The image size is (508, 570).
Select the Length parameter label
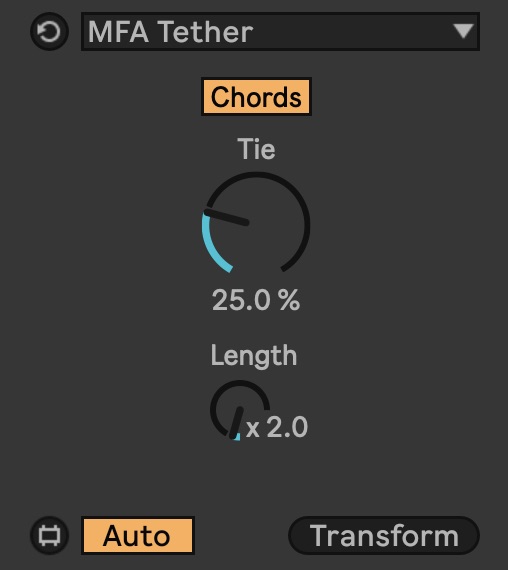point(254,356)
